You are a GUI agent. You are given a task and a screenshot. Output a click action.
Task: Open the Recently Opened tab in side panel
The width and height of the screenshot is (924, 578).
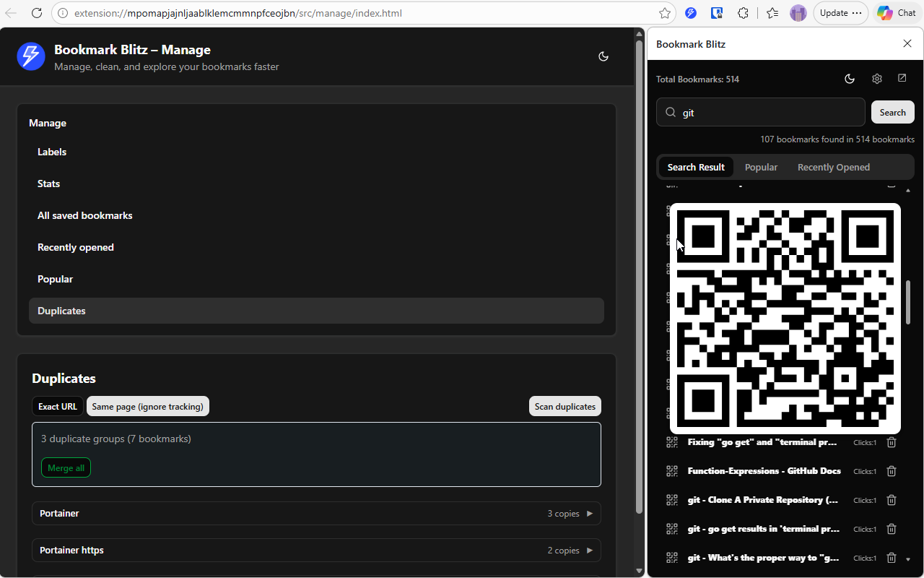click(834, 167)
